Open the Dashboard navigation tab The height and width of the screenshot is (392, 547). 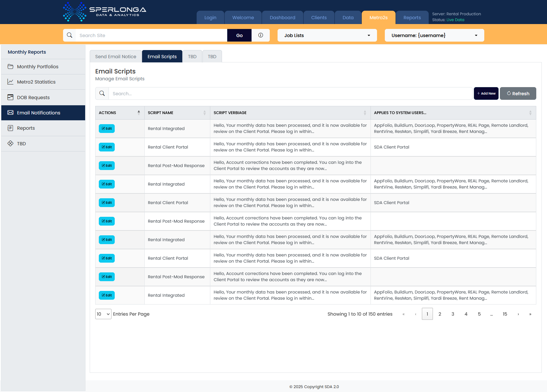(x=282, y=18)
